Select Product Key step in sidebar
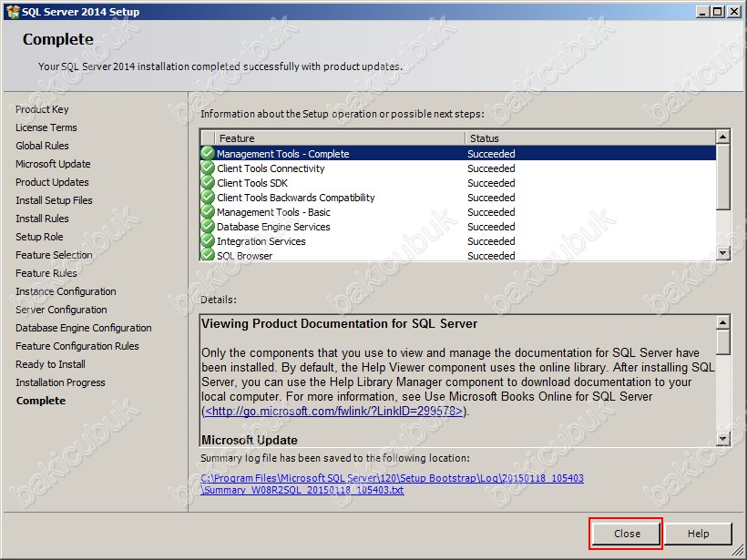The image size is (747, 560). click(x=42, y=109)
